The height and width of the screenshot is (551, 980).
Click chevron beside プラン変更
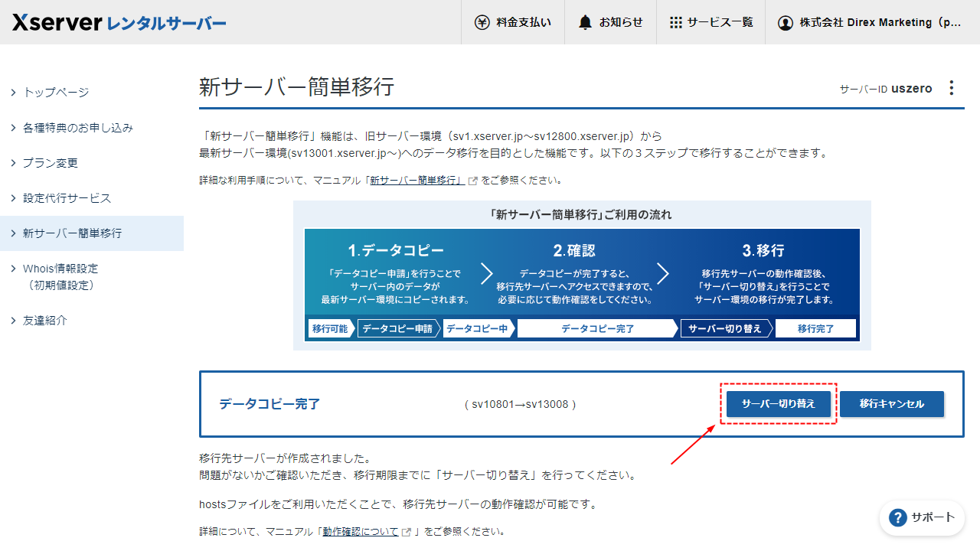tap(13, 163)
